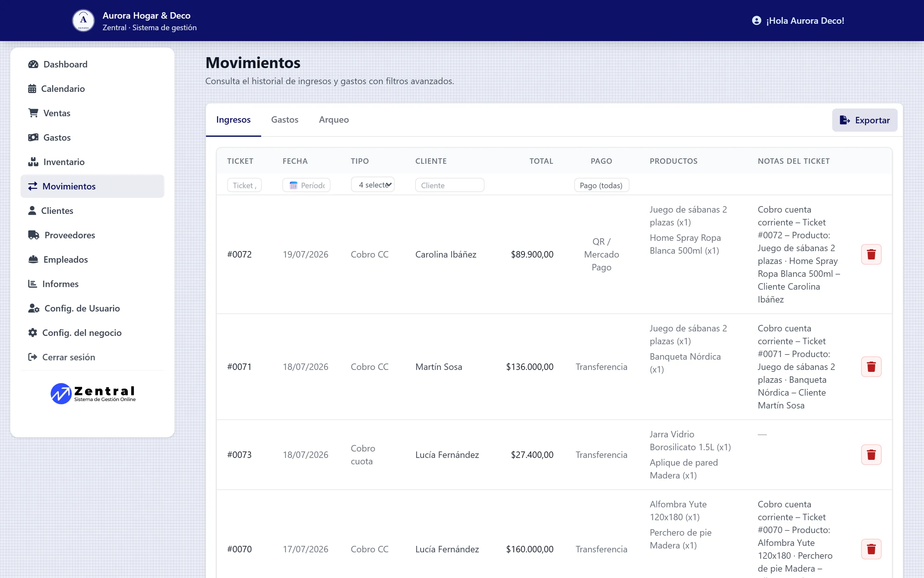
Task: Click the FECHA column header
Action: tap(295, 161)
